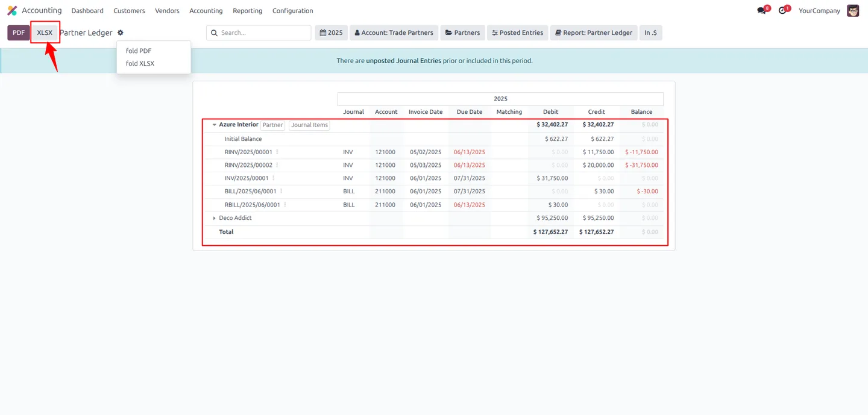Click the PDF export button
The width and height of the screenshot is (868, 415).
[19, 33]
